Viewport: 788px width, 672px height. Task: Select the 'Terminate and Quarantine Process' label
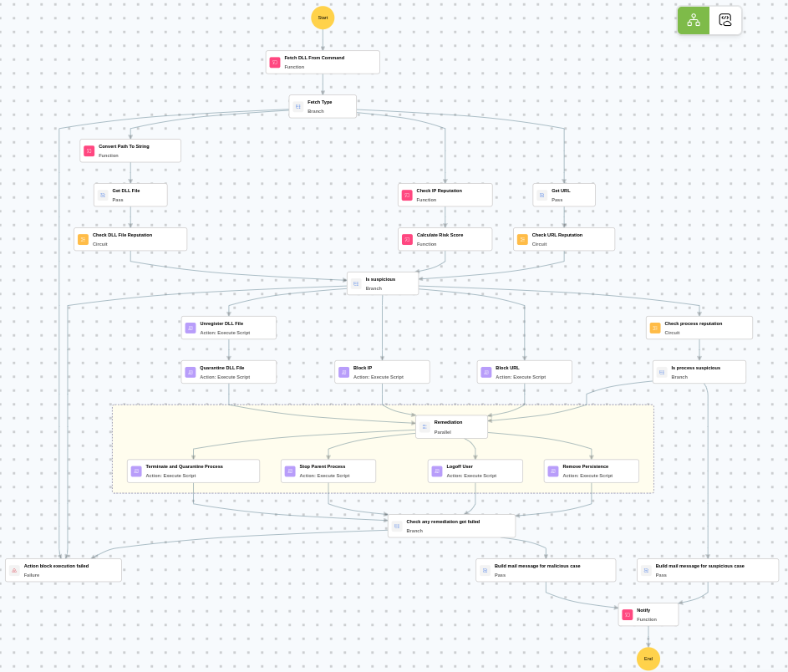184,466
